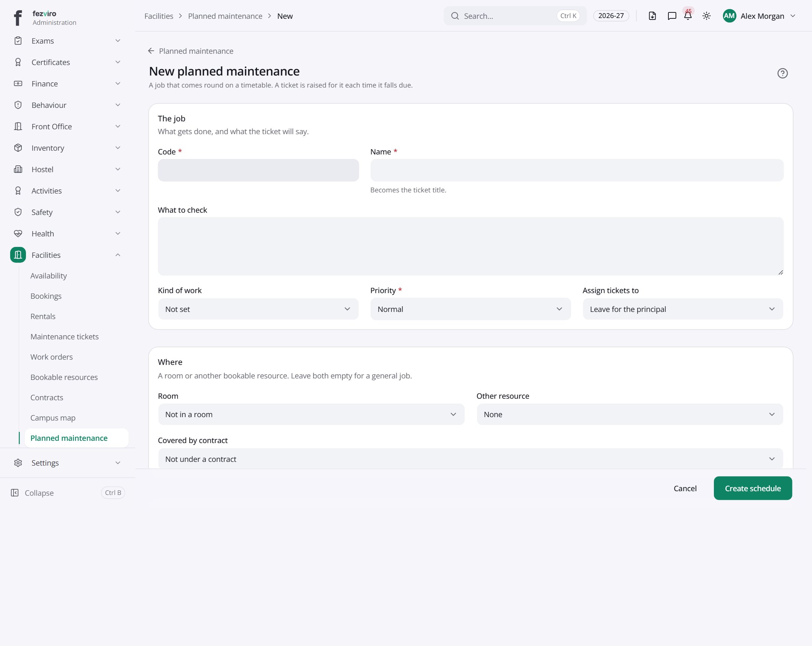Expand the Hostel menu chevron
The image size is (812, 646).
click(x=118, y=169)
